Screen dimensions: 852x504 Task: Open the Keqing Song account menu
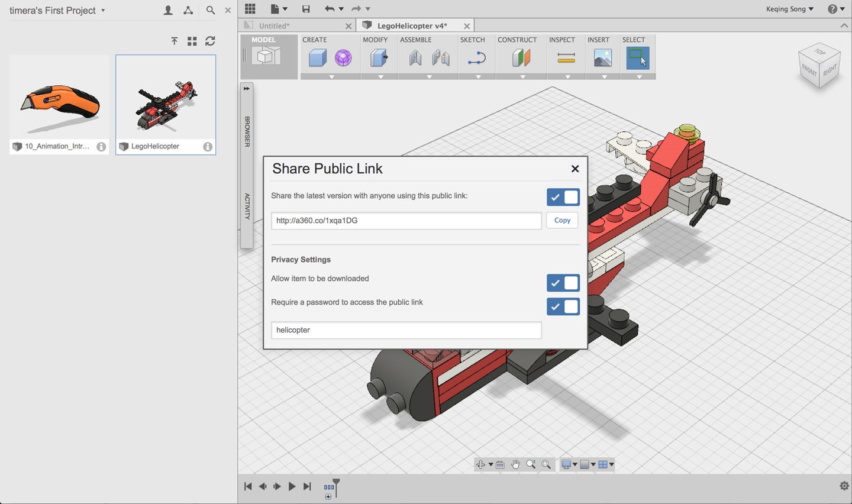coord(789,9)
